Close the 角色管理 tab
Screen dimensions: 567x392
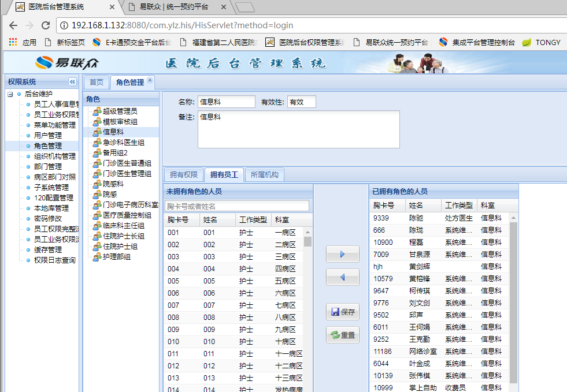coord(150,80)
